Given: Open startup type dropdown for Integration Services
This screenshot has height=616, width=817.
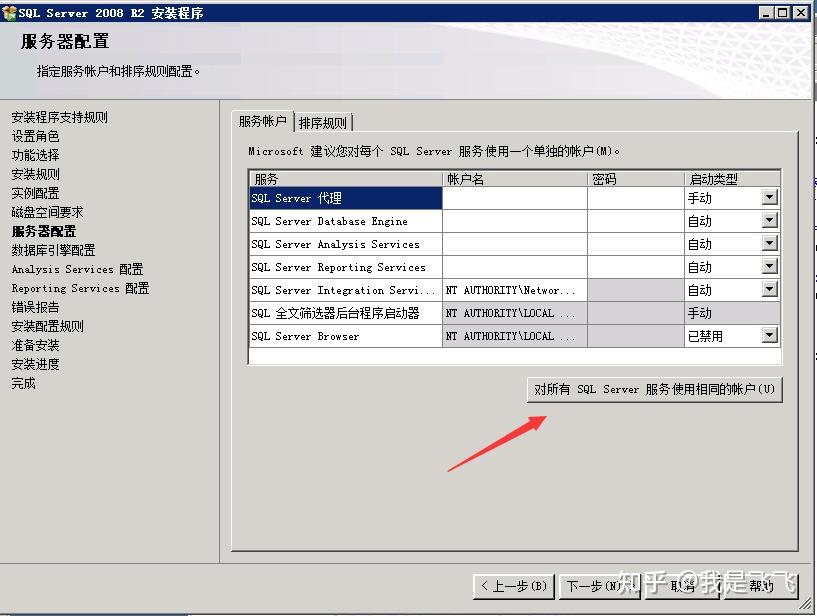Looking at the screenshot, I should [769, 290].
